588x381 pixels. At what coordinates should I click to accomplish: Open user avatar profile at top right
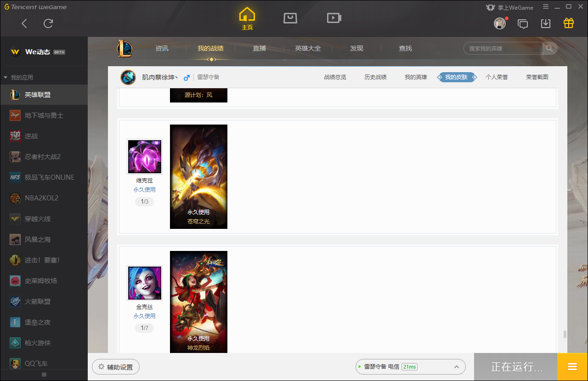500,23
